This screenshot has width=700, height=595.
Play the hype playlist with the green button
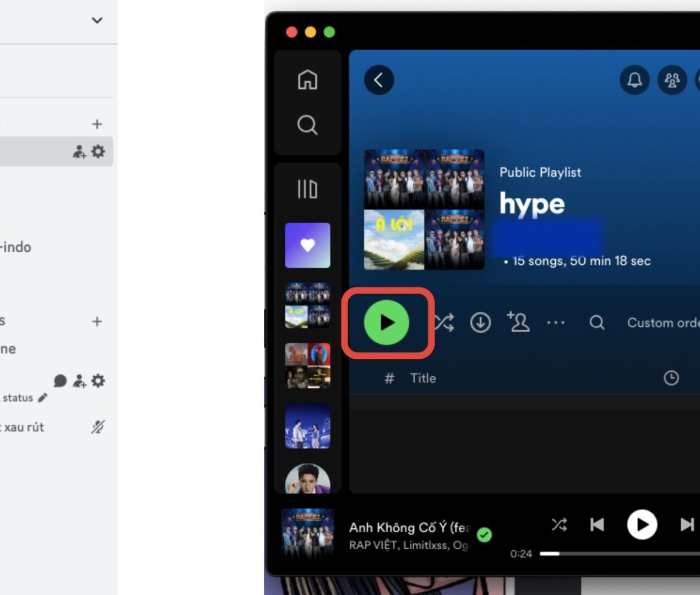tap(387, 323)
